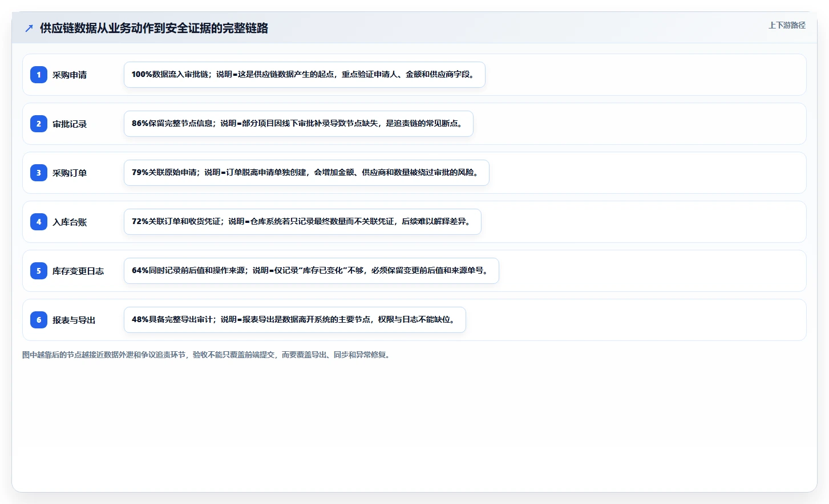
Task: Click the 采购订单 step label
Action: 70,173
